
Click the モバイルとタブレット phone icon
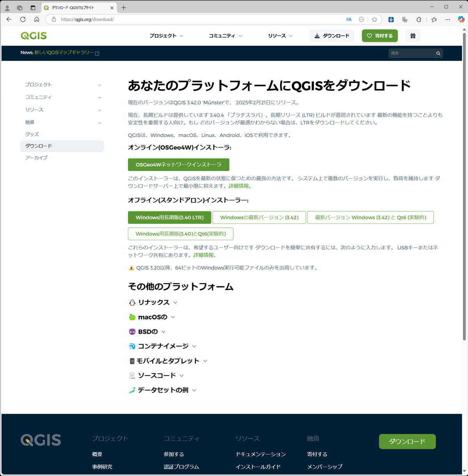point(132,361)
